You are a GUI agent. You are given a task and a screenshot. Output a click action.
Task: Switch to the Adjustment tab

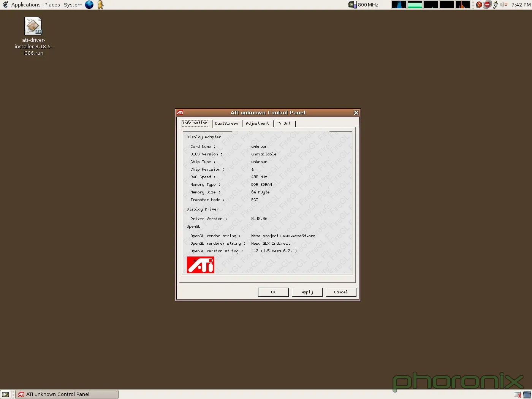coord(257,123)
